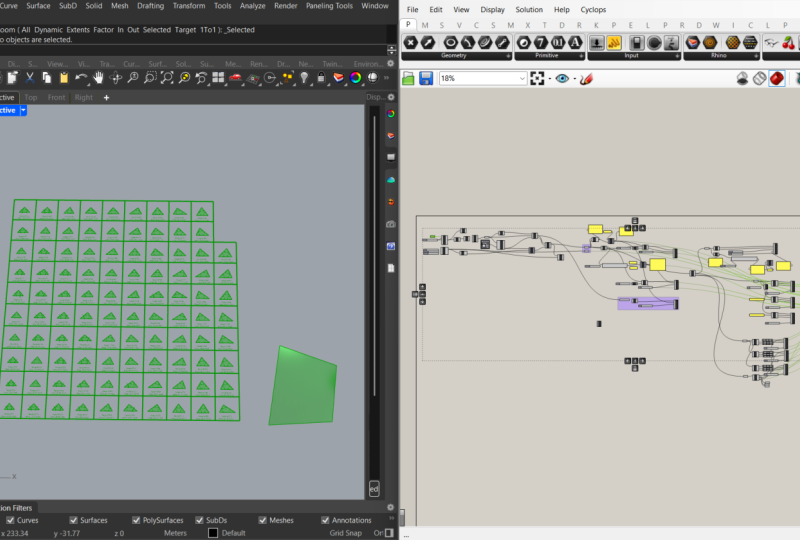Image resolution: width=800 pixels, height=540 pixels.
Task: Click the red car icon
Action: tap(236, 78)
